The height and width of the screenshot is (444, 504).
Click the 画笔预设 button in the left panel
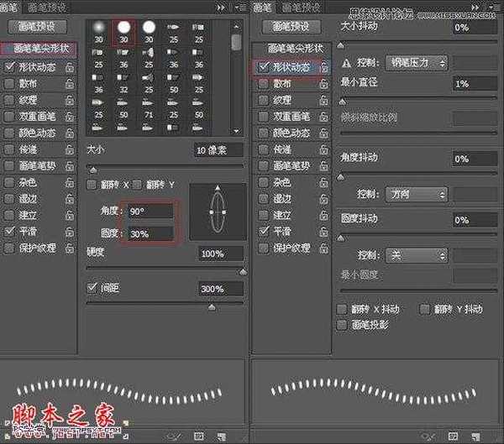36,26
